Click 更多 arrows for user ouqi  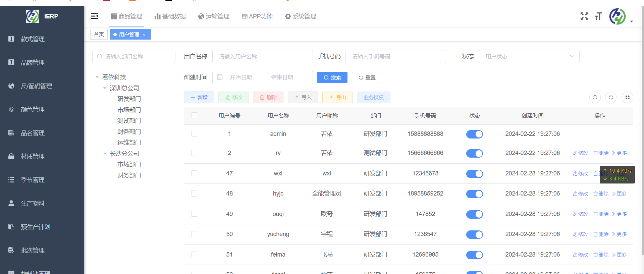614,214
